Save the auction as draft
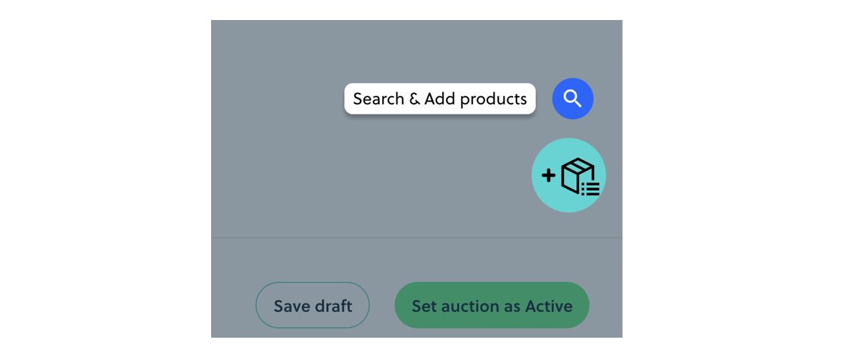 [313, 305]
